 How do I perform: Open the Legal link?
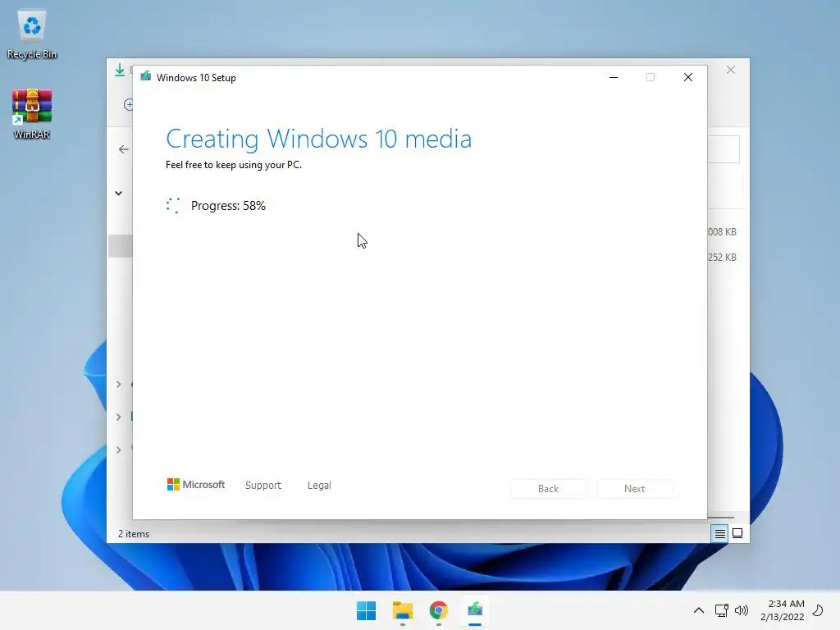319,485
